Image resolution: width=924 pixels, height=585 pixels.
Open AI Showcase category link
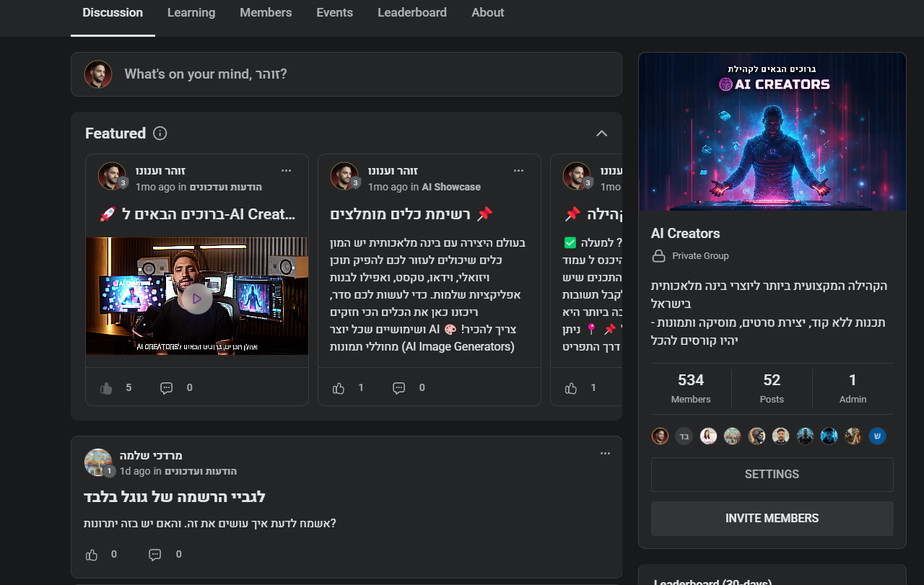pos(451,187)
